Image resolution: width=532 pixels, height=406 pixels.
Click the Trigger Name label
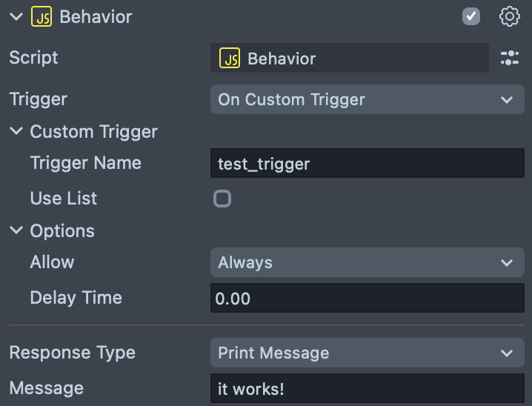point(85,163)
